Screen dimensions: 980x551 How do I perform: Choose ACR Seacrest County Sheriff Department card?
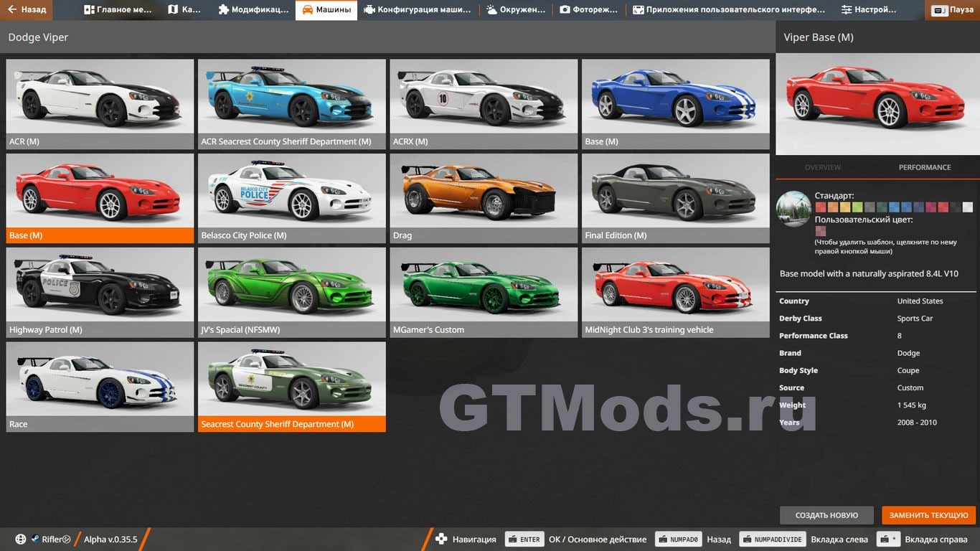click(x=292, y=104)
